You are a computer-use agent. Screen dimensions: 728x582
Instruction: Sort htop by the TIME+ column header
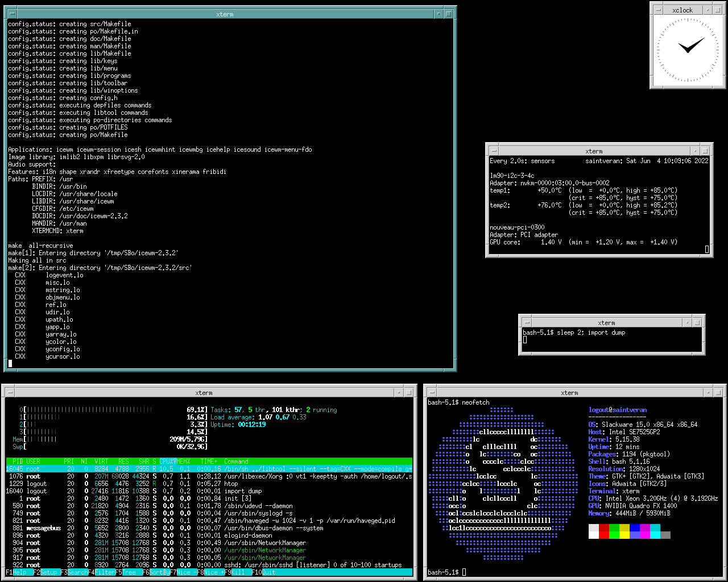209,462
